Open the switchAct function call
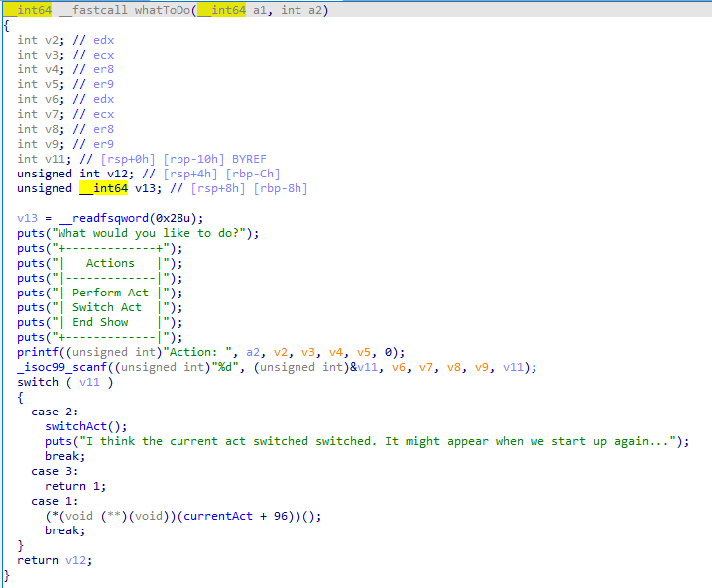The height and width of the screenshot is (588, 712). [x=75, y=426]
